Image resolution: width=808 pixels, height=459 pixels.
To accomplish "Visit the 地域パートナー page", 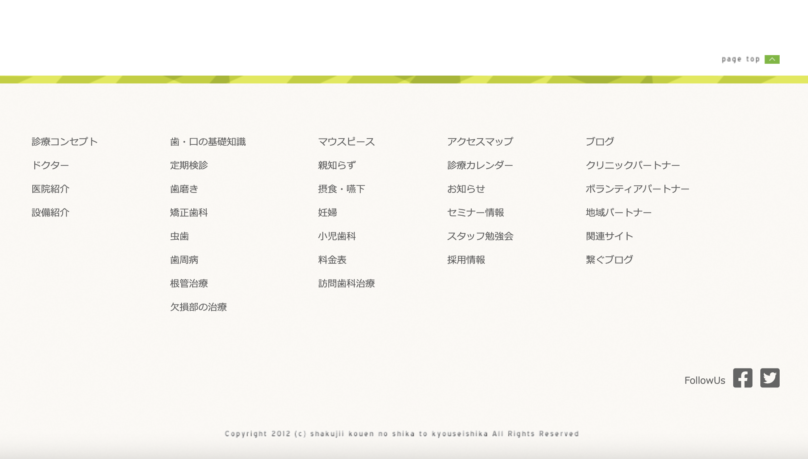I will point(618,213).
